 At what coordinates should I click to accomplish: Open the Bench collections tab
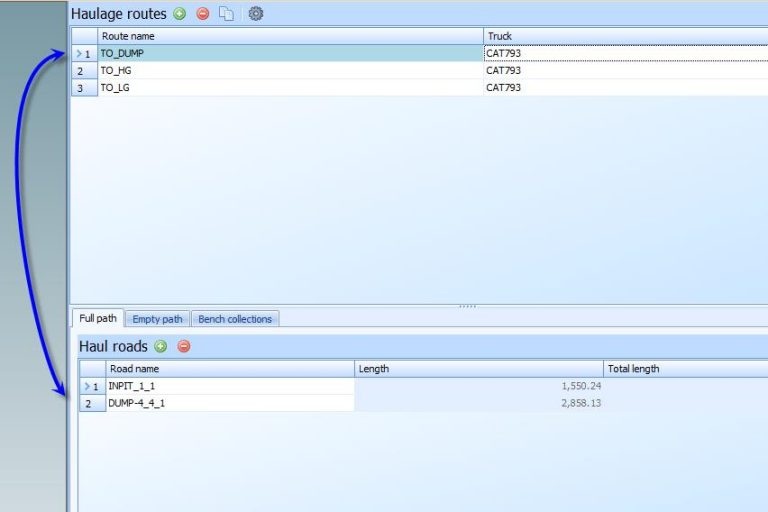point(235,319)
